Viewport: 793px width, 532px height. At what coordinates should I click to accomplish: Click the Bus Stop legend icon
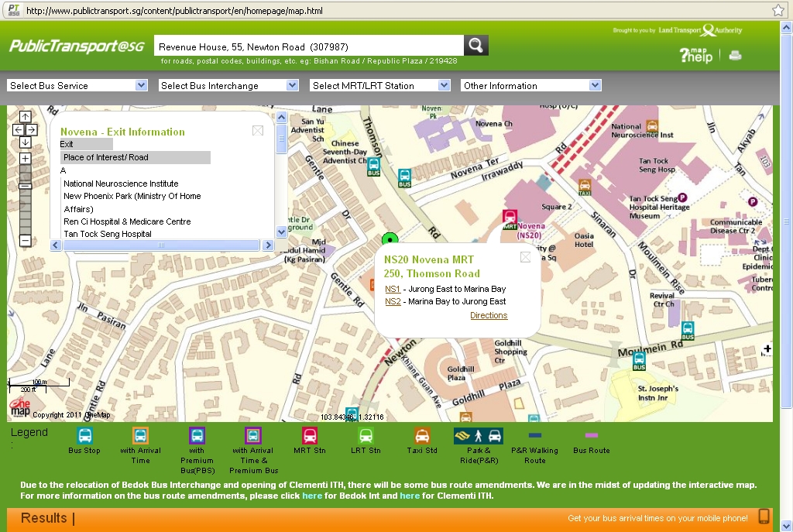[84, 434]
